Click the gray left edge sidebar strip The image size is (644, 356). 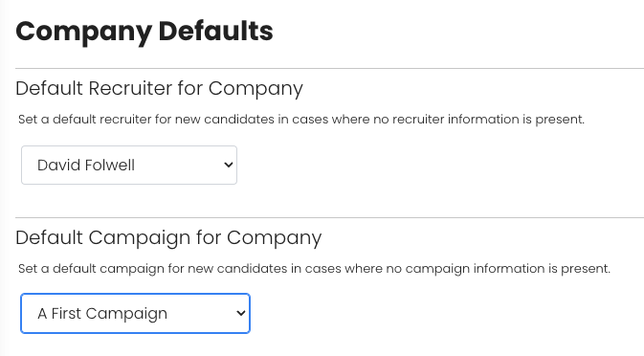pyautogui.click(x=2, y=178)
